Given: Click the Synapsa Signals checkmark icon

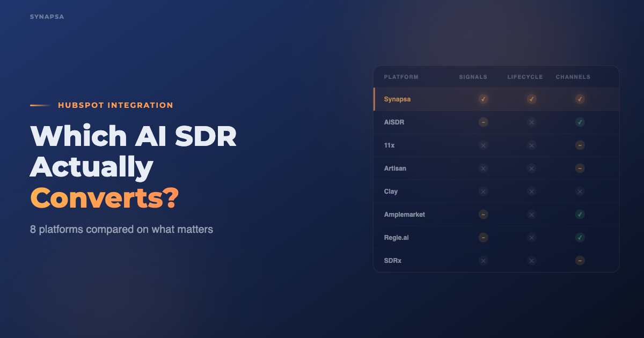Looking at the screenshot, I should click(x=483, y=99).
